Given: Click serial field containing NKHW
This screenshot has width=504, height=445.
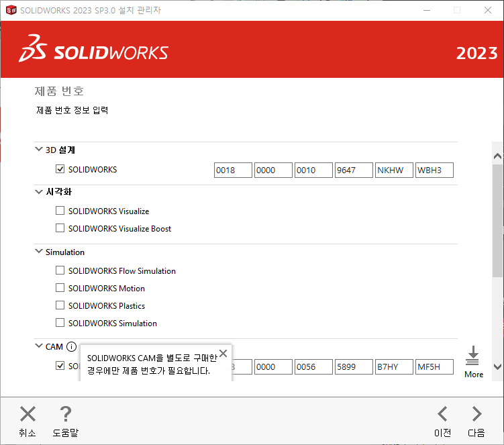Looking at the screenshot, I should [394, 170].
